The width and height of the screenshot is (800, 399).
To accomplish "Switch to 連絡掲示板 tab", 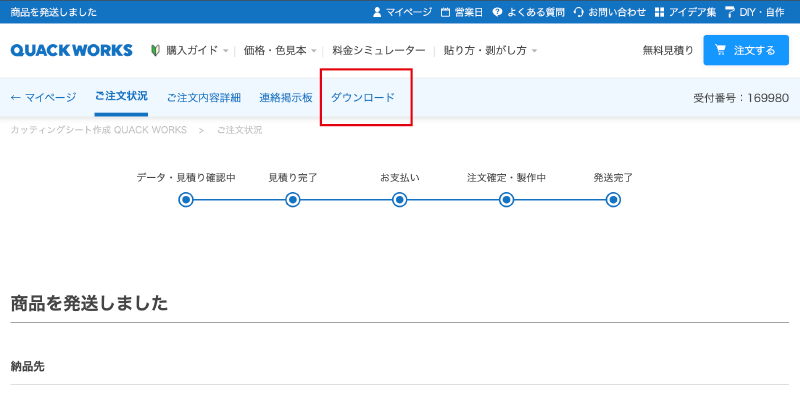I will pyautogui.click(x=286, y=97).
